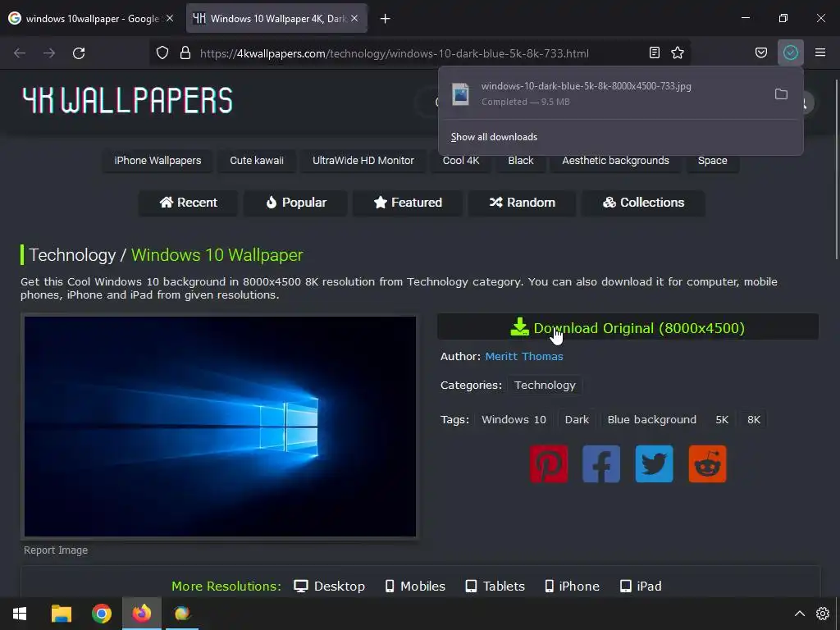This screenshot has width=840, height=630.
Task: Open Cute kawaii quick link
Action: [257, 161]
